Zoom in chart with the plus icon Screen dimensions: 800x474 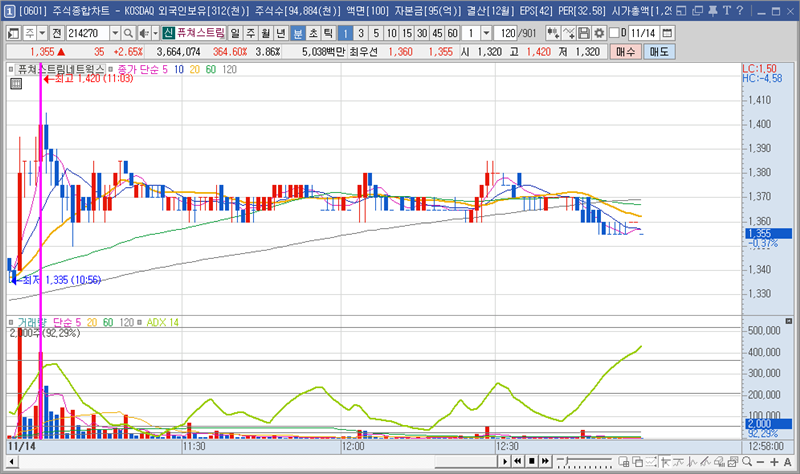(775, 463)
